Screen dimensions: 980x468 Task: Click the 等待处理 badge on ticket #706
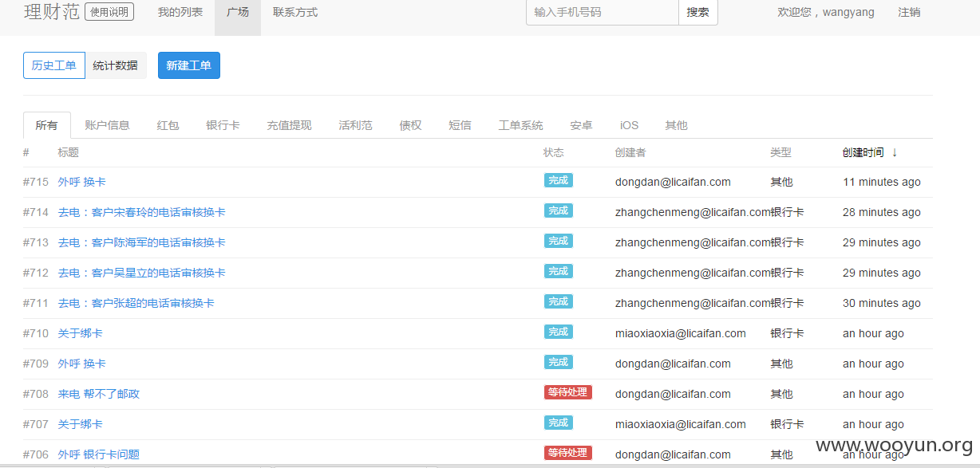pyautogui.click(x=568, y=453)
